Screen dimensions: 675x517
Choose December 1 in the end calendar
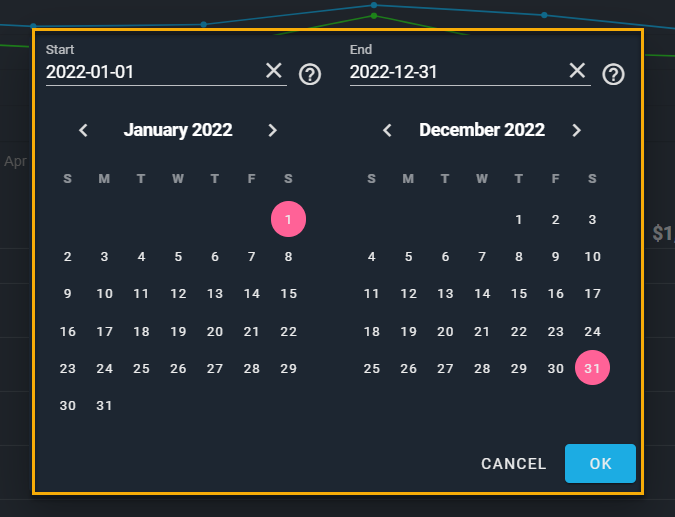click(519, 220)
